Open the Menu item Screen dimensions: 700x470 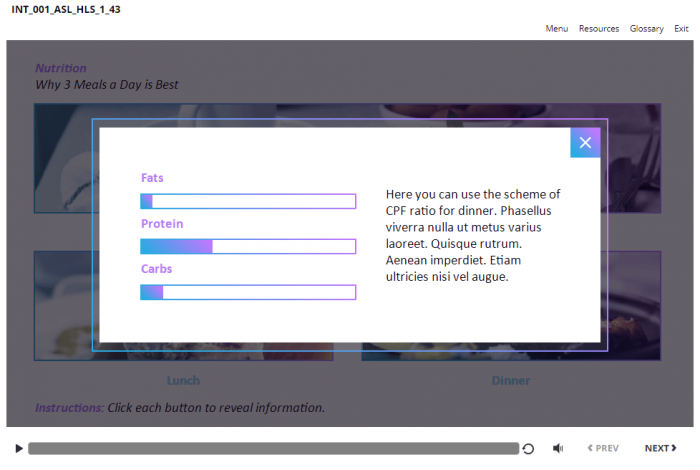[x=556, y=29]
